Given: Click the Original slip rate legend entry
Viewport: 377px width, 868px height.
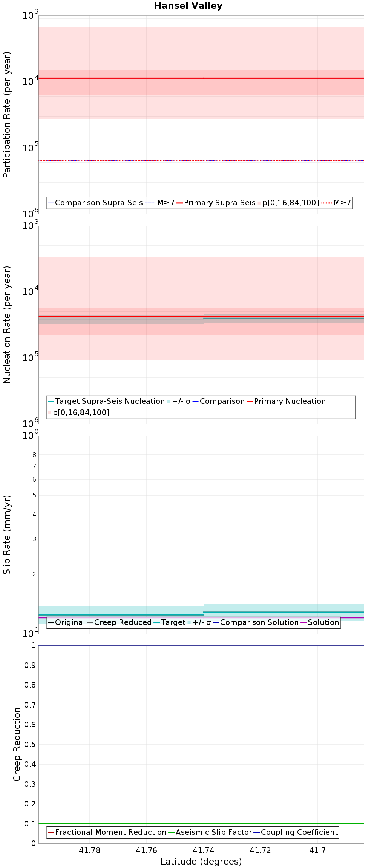Looking at the screenshot, I should pyautogui.click(x=66, y=622).
